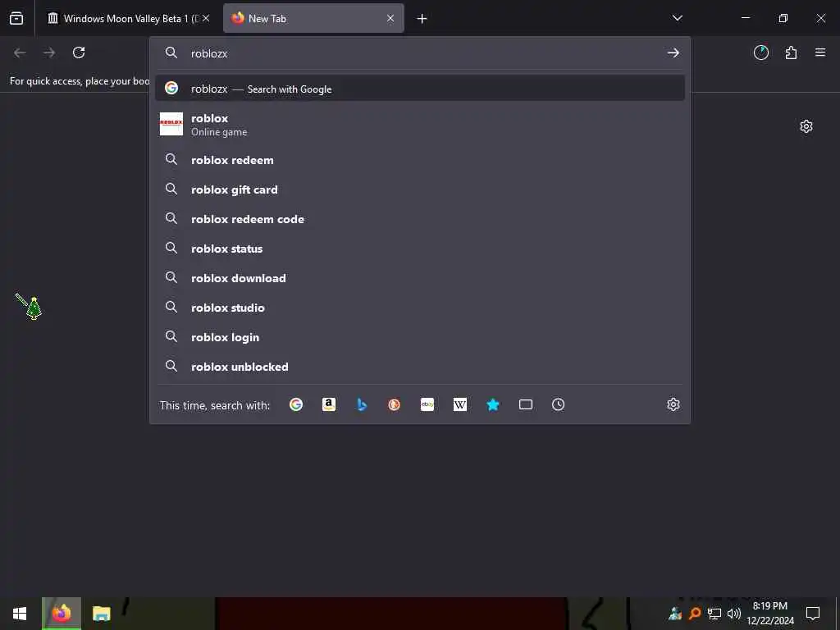Choose the roblox Online game suggestion
Image resolution: width=840 pixels, height=630 pixels.
pos(420,125)
